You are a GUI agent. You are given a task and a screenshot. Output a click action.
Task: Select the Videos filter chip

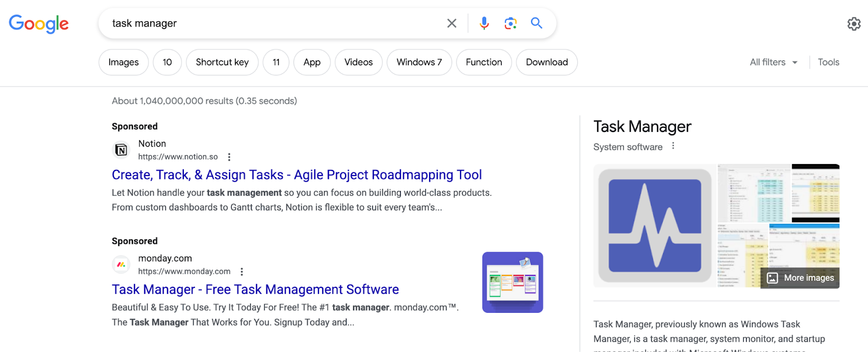pos(359,62)
